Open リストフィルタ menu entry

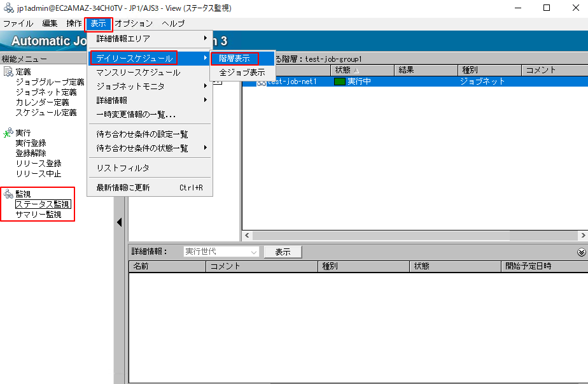(150, 167)
